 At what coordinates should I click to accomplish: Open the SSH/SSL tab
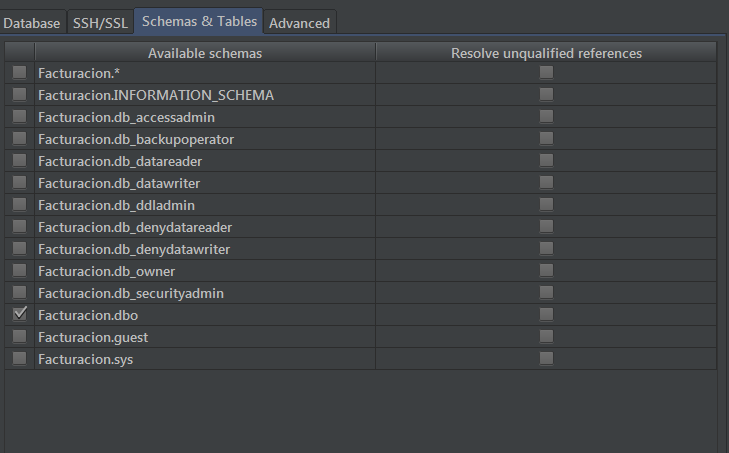coord(98,22)
